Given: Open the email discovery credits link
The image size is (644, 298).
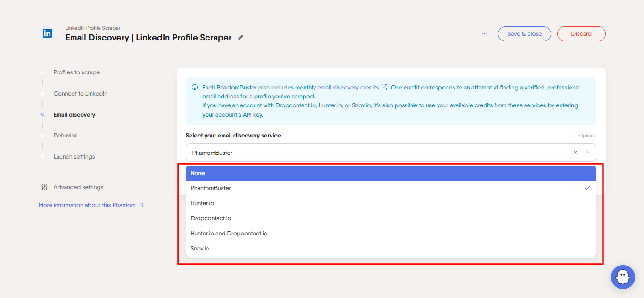Looking at the screenshot, I should [348, 88].
